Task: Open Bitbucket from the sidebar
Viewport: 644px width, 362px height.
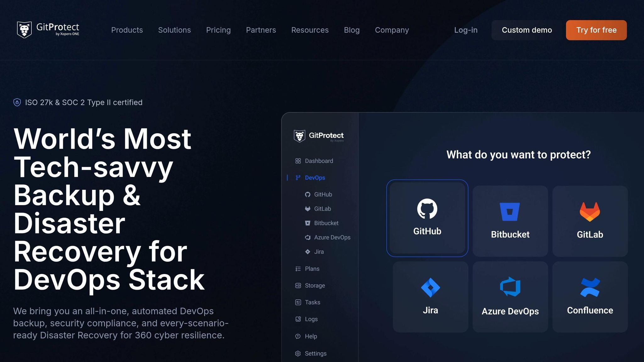Action: (326, 223)
